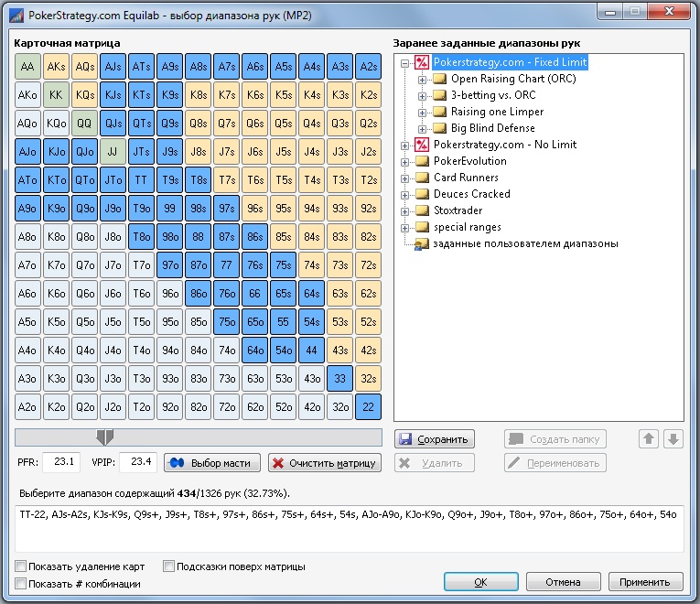Click the PokerEvolution folder icon
Viewport: 700px width, 604px height.
[x=422, y=161]
